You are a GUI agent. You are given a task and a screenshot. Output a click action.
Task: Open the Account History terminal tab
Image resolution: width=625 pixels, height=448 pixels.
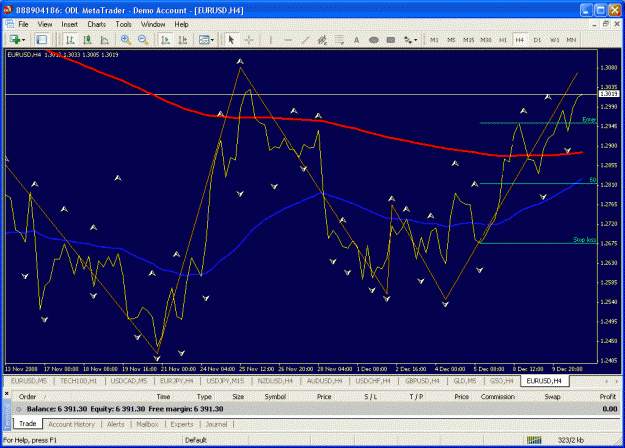(x=72, y=424)
